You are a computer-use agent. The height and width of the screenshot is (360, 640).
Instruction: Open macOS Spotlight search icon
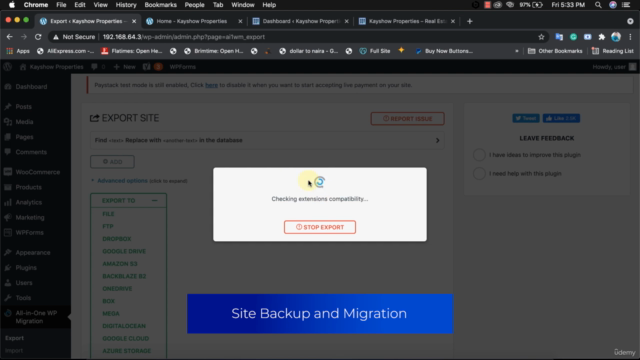598,5
